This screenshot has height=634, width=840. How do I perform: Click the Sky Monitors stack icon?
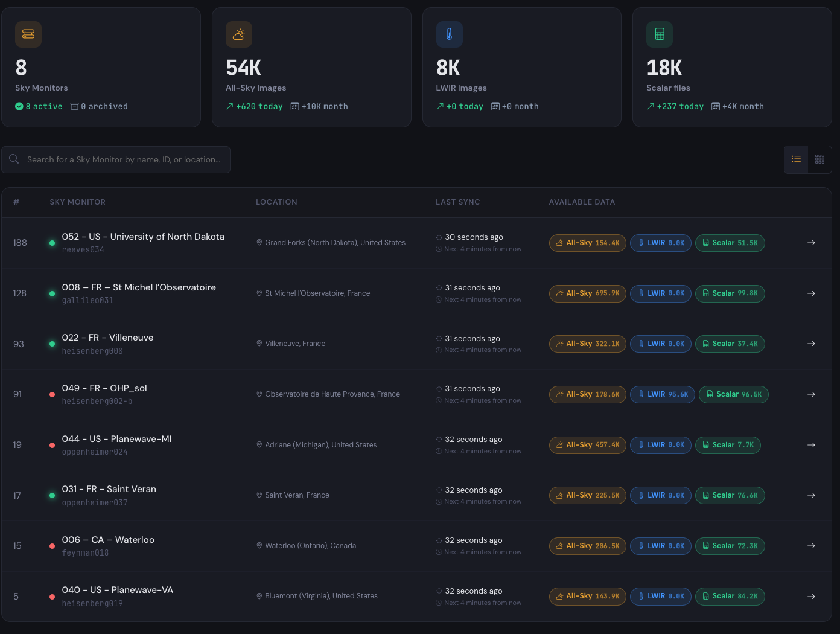click(28, 34)
